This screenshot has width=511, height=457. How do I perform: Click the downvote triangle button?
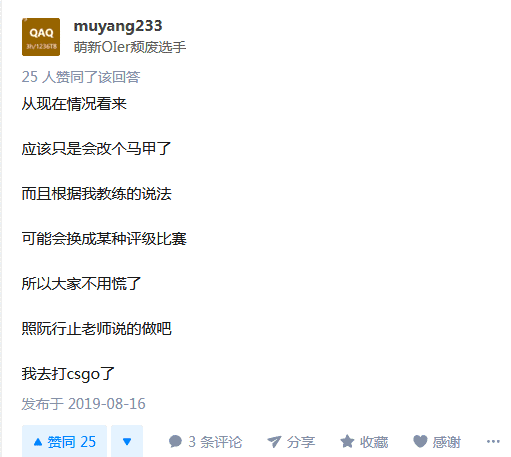[127, 442]
